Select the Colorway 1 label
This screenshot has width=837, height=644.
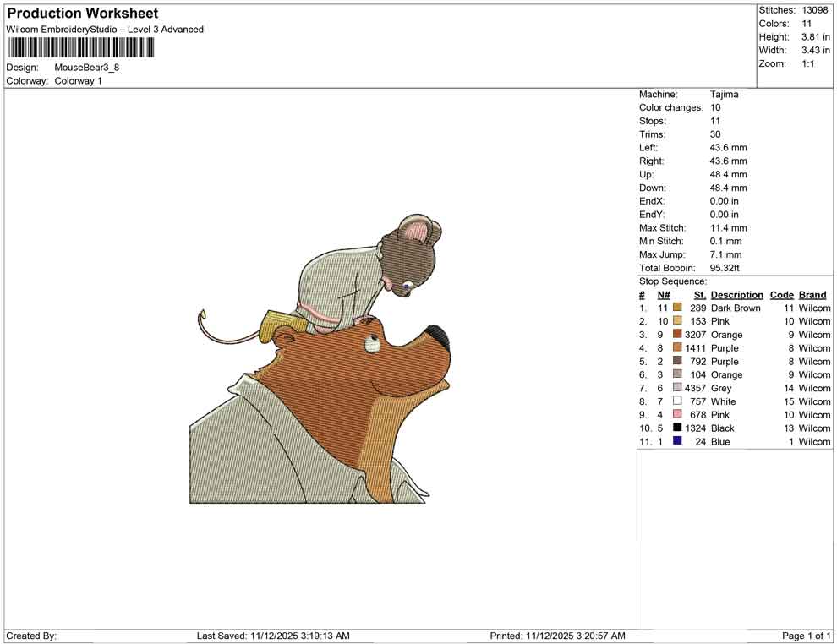click(x=77, y=81)
